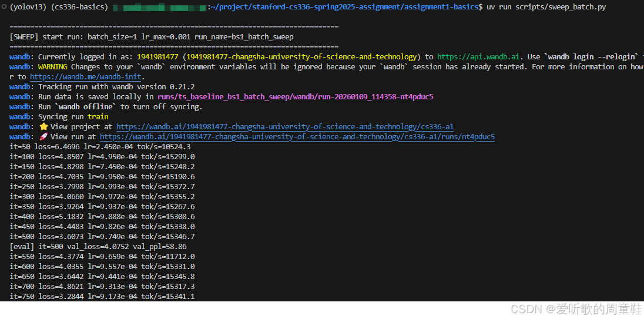Image resolution: width=644 pixels, height=319 pixels.
Task: Click the [eval] it=500 val_loss line
Action: click(x=98, y=247)
